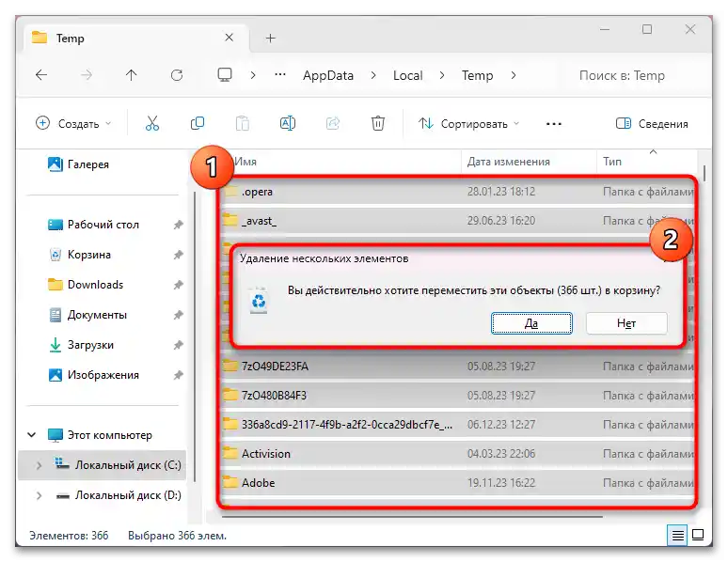Open the Создать dropdown menu
This screenshot has width=728, height=562.
point(73,123)
